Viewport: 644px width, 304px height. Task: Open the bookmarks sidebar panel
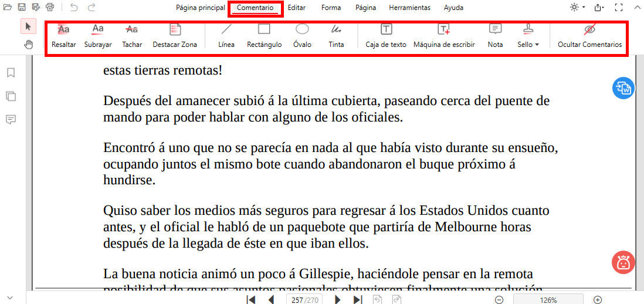click(x=11, y=73)
